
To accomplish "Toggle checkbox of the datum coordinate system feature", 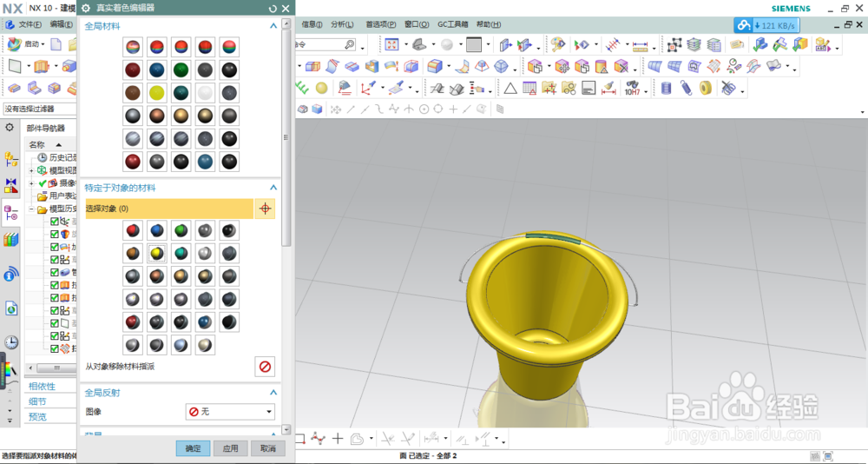I will click(54, 222).
